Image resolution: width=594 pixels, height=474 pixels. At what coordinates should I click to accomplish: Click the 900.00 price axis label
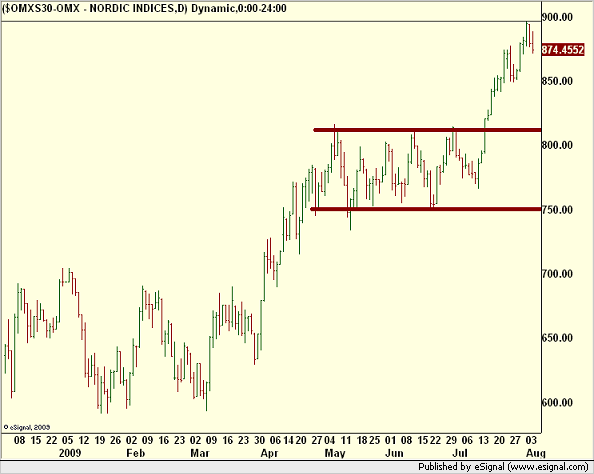point(557,17)
